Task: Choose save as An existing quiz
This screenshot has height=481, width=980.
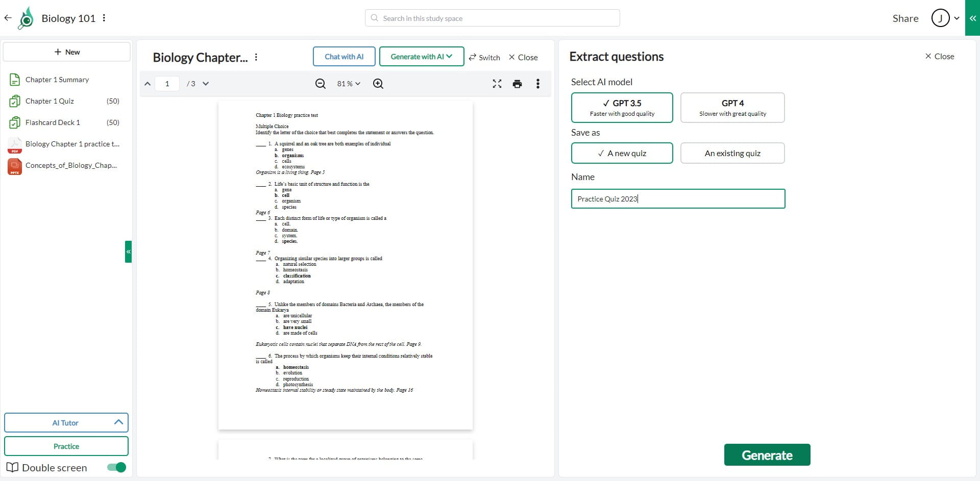Action: pos(732,153)
